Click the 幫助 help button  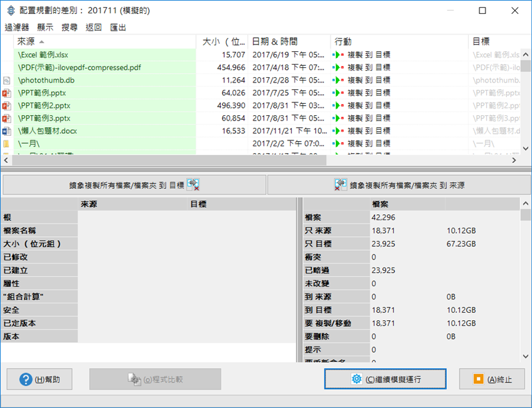tap(39, 379)
